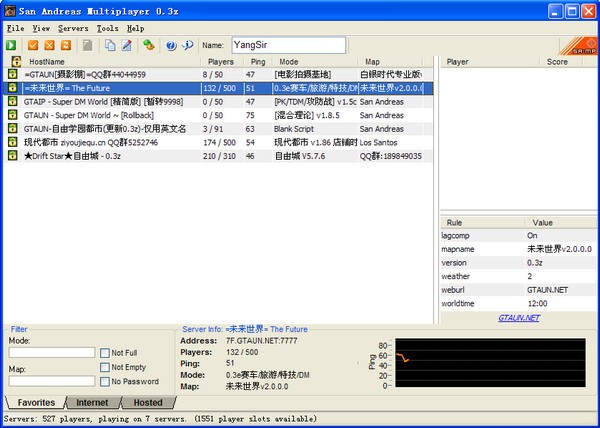Screen dimensions: 600x428
Task: Select GTAIP - Super DM World server row
Action: (x=218, y=102)
